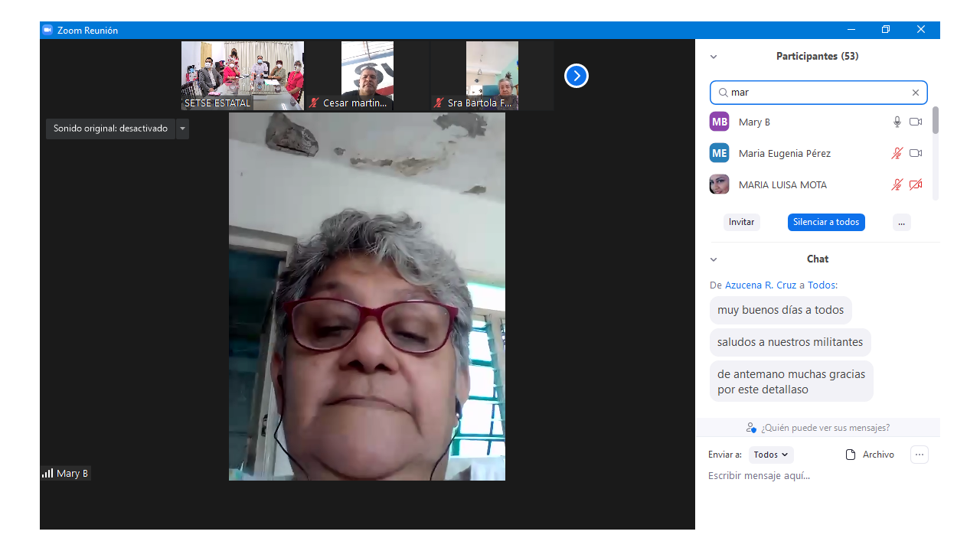Image resolution: width=980 pixels, height=551 pixels.
Task: Collapse the Chat panel chevron
Action: [x=714, y=259]
